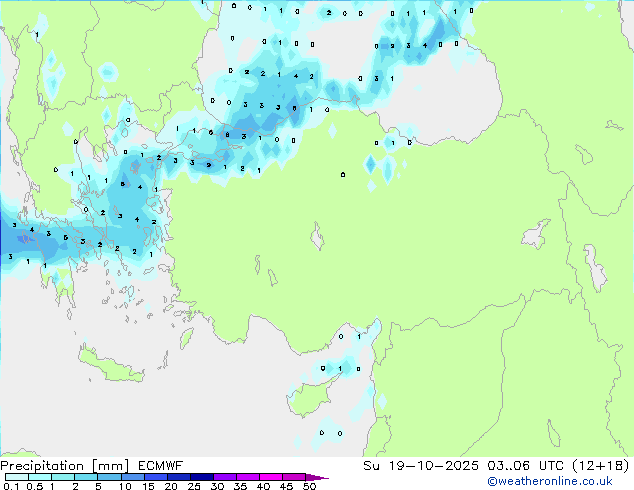634x490 pixels.
Task: Click the legend value label '50'
Action: (x=309, y=486)
